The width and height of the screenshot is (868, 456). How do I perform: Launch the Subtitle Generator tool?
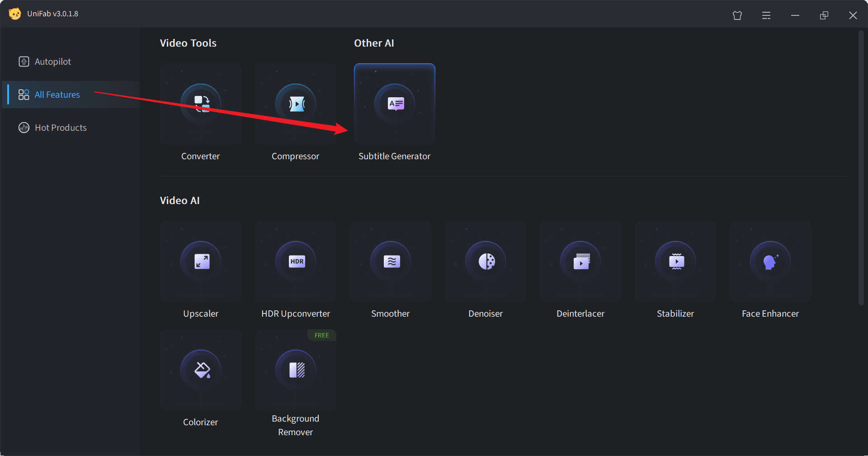coord(395,104)
